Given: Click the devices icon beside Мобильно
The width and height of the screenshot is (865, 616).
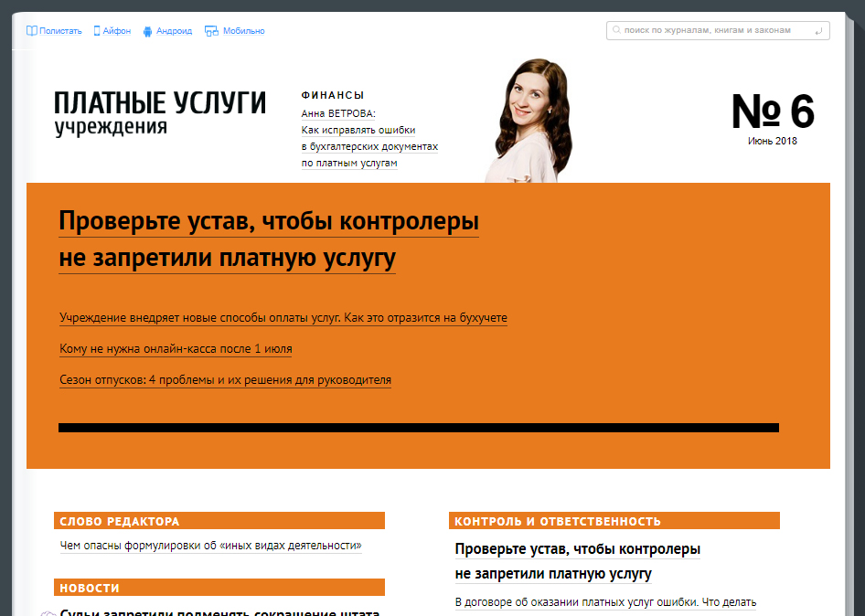Looking at the screenshot, I should (211, 31).
